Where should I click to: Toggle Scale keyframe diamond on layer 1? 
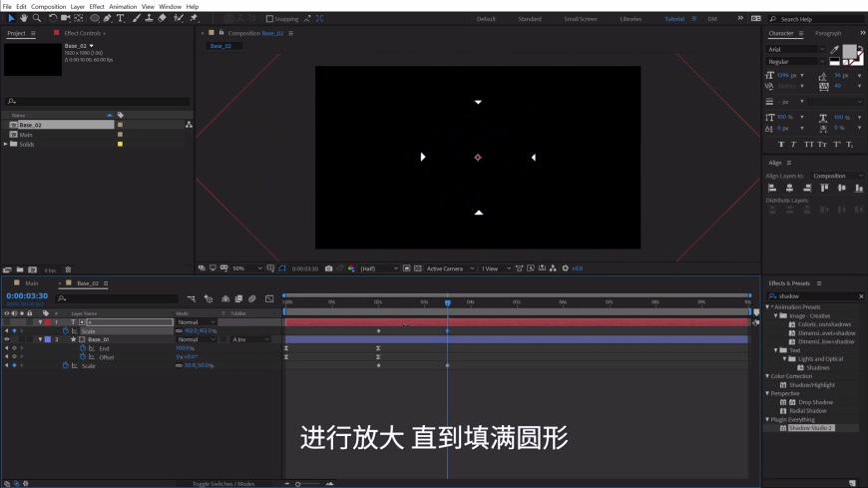(14, 331)
